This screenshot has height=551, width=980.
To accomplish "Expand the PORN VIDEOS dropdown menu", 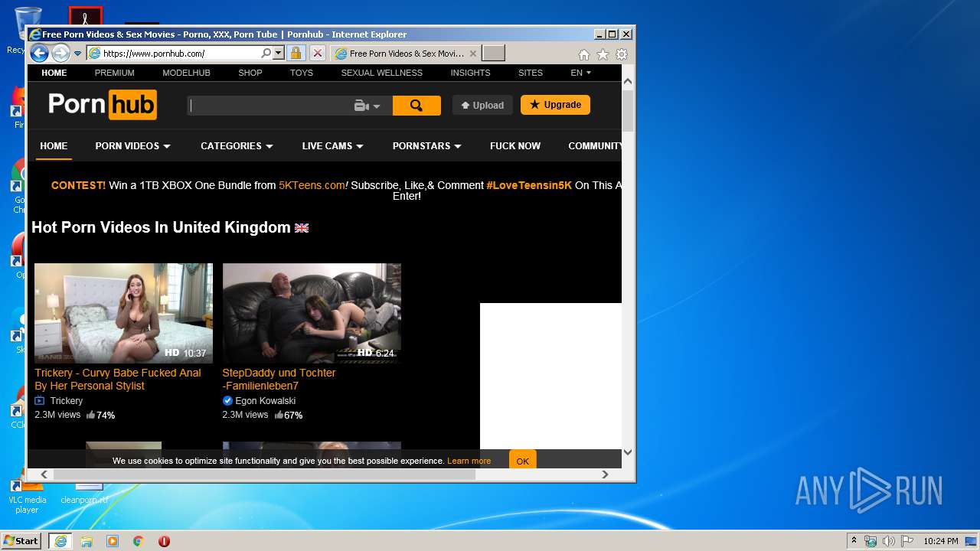I will (132, 146).
